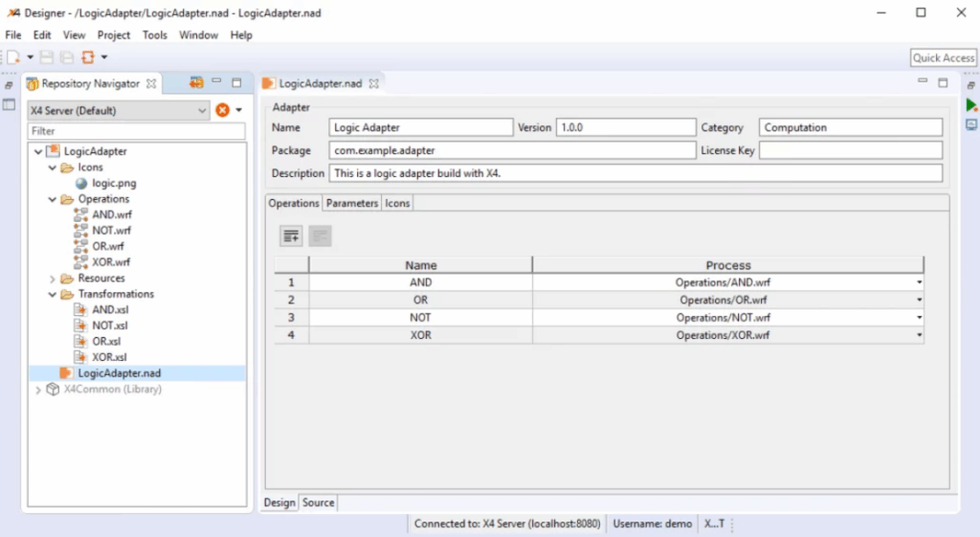Click the orange synchronize toolbar icon

coord(88,57)
